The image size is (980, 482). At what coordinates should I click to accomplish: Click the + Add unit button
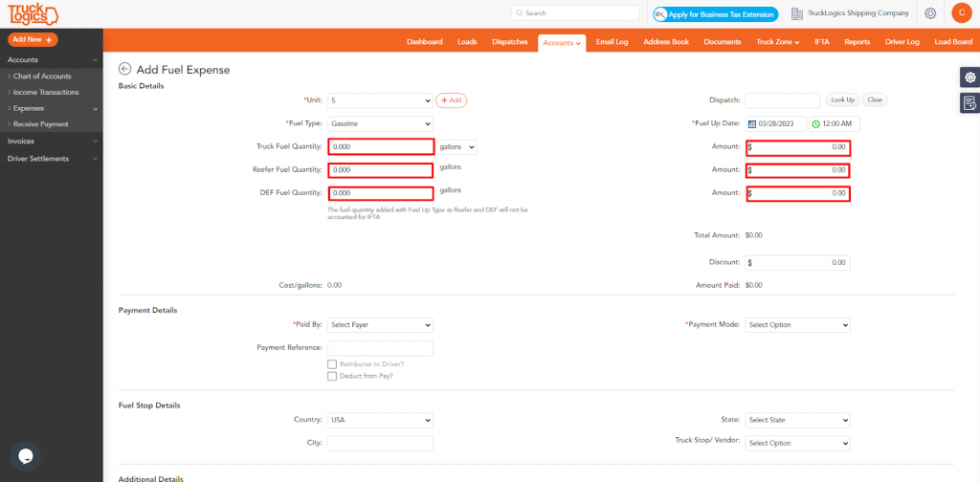coord(452,99)
